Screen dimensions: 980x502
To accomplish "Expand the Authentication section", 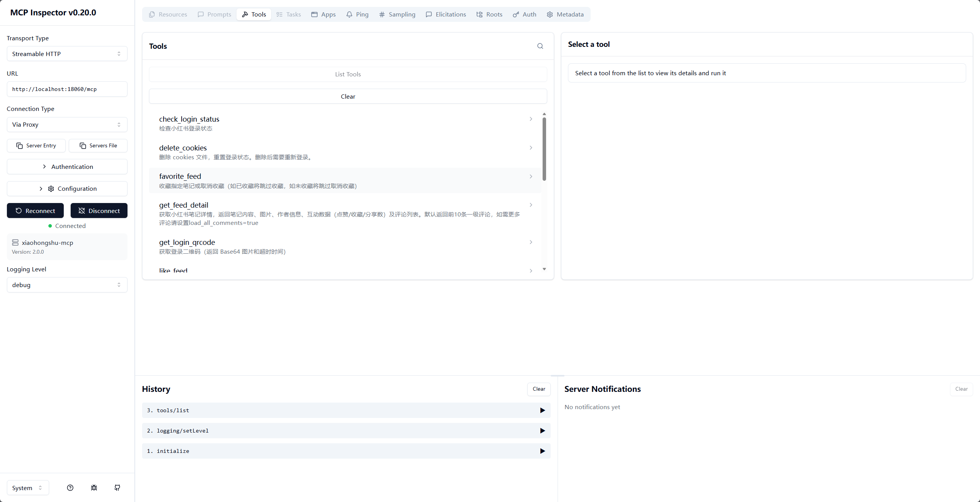I will click(x=67, y=167).
